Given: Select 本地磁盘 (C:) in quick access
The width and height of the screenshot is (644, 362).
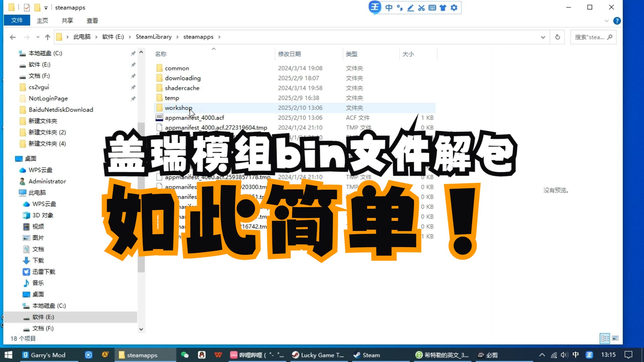Looking at the screenshot, I should click(45, 53).
